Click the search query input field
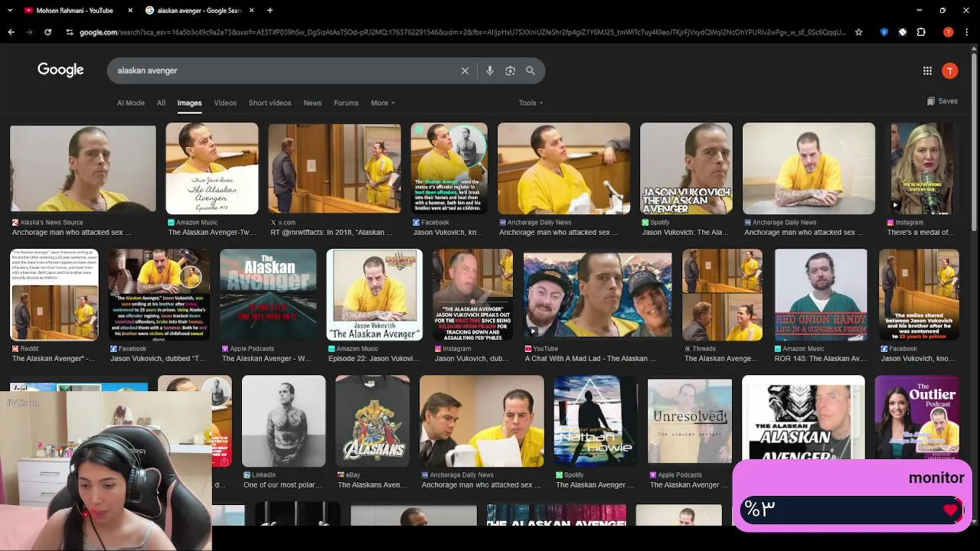 (283, 70)
